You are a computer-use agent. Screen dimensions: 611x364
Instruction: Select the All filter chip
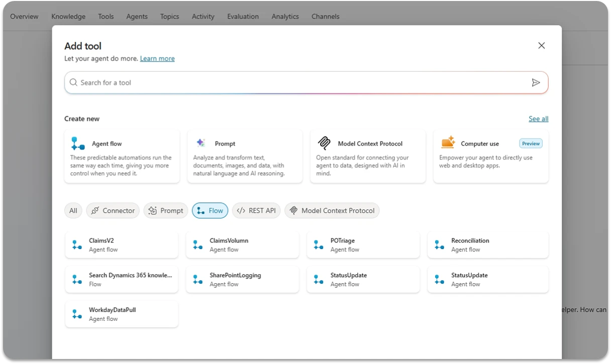click(x=73, y=211)
